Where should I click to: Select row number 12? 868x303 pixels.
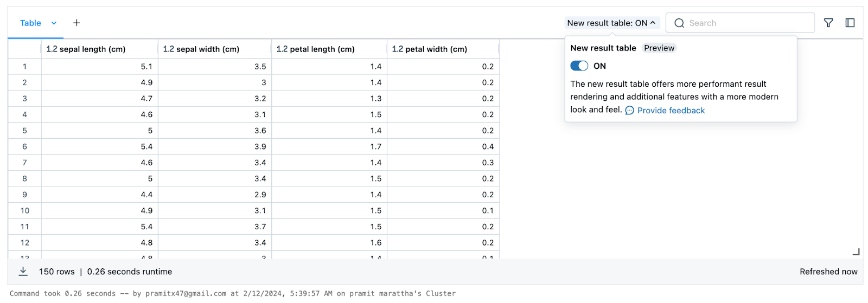point(24,243)
